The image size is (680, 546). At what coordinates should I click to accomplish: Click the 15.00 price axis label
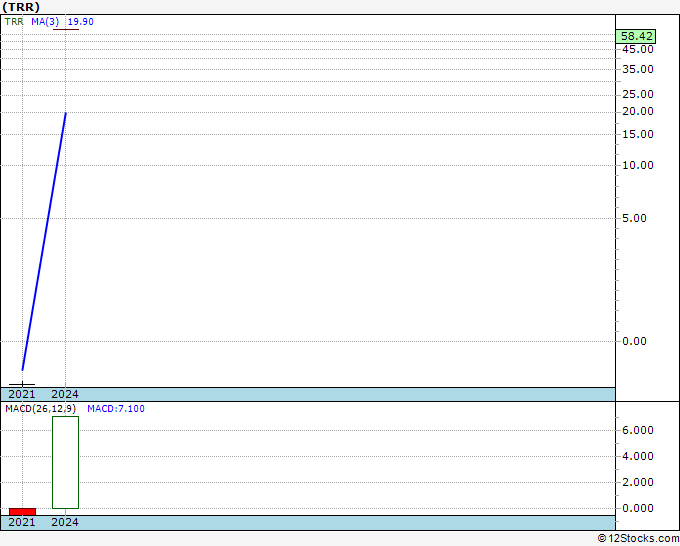click(x=638, y=134)
